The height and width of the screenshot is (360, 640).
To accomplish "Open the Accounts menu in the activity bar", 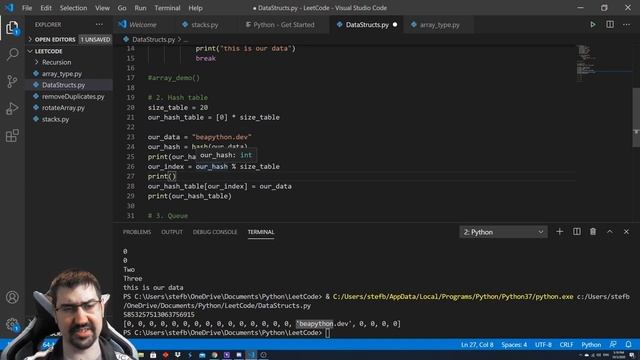I will coord(12,297).
